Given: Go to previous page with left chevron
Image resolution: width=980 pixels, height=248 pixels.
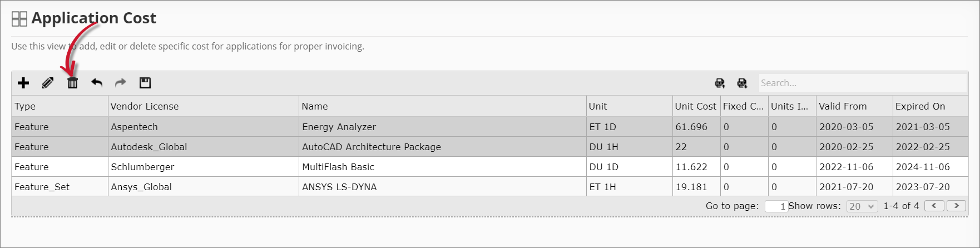Looking at the screenshot, I should (934, 206).
